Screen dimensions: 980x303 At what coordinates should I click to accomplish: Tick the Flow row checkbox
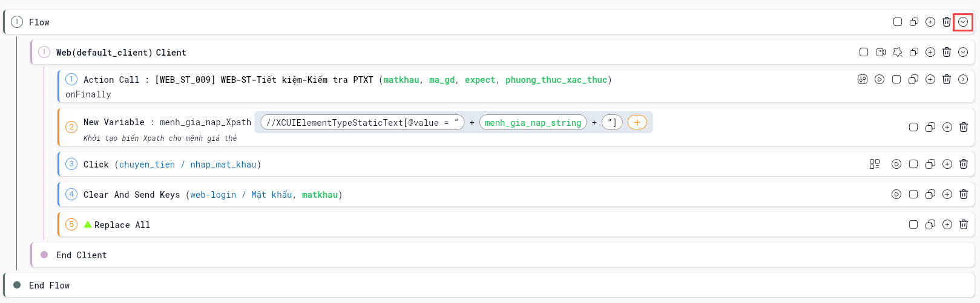coord(898,22)
